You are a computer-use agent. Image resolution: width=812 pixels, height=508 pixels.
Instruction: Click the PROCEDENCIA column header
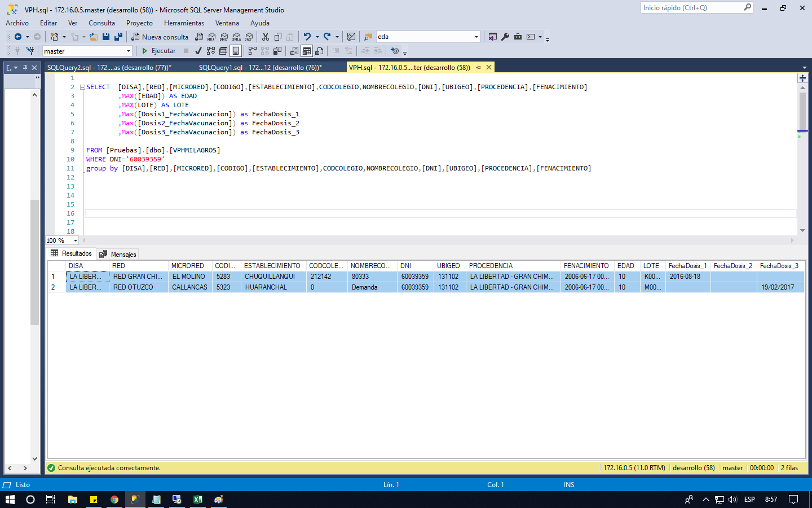tap(513, 266)
